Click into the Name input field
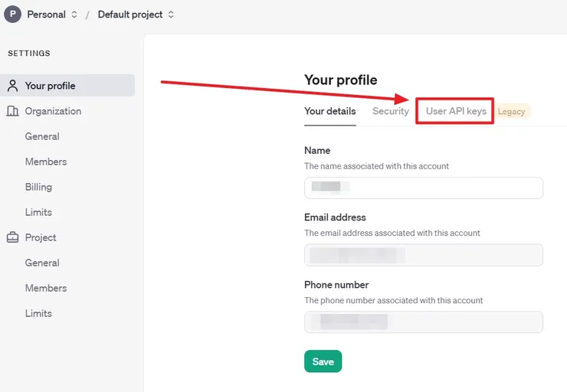This screenshot has width=567, height=392. point(423,188)
